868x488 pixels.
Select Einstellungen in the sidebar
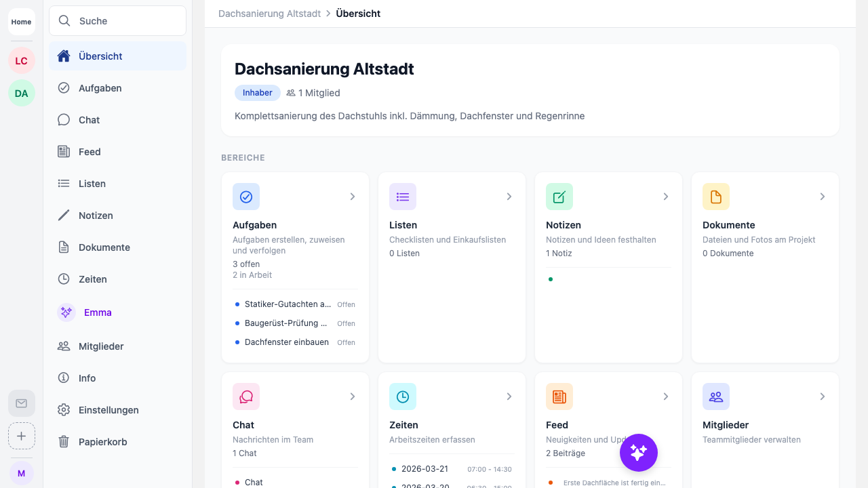pos(108,410)
